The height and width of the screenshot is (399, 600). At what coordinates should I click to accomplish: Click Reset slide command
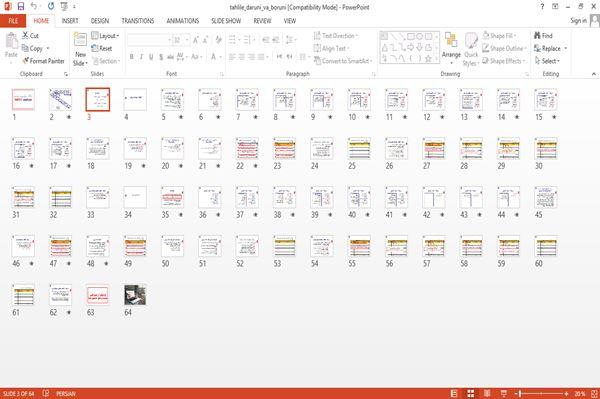(x=102, y=48)
